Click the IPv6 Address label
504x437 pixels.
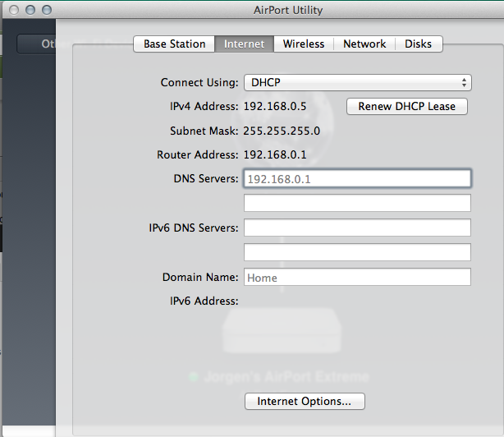pyautogui.click(x=204, y=301)
